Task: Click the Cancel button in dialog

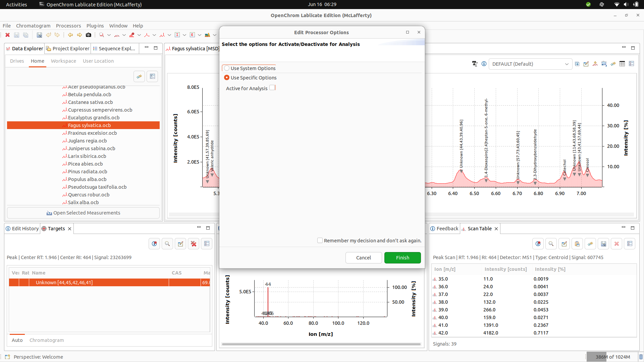Action: point(364,257)
